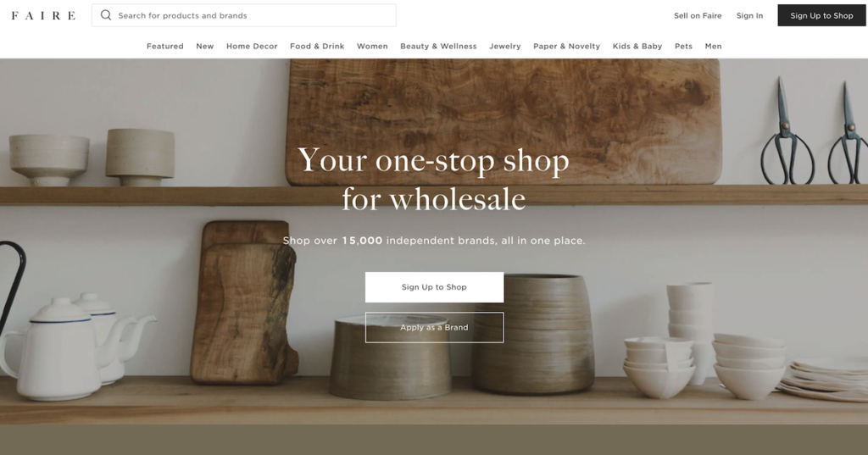Open Beauty & Wellness category
The image size is (868, 455).
pyautogui.click(x=438, y=46)
